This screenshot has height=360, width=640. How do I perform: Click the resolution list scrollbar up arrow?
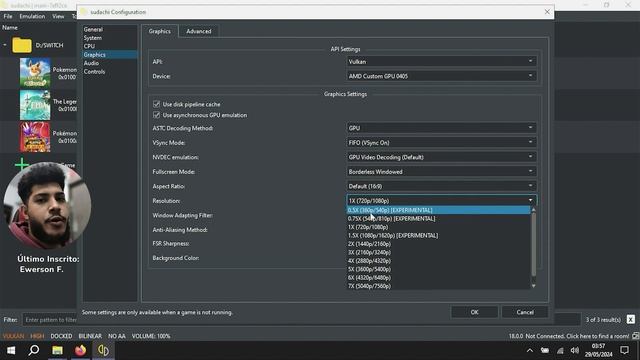click(533, 209)
